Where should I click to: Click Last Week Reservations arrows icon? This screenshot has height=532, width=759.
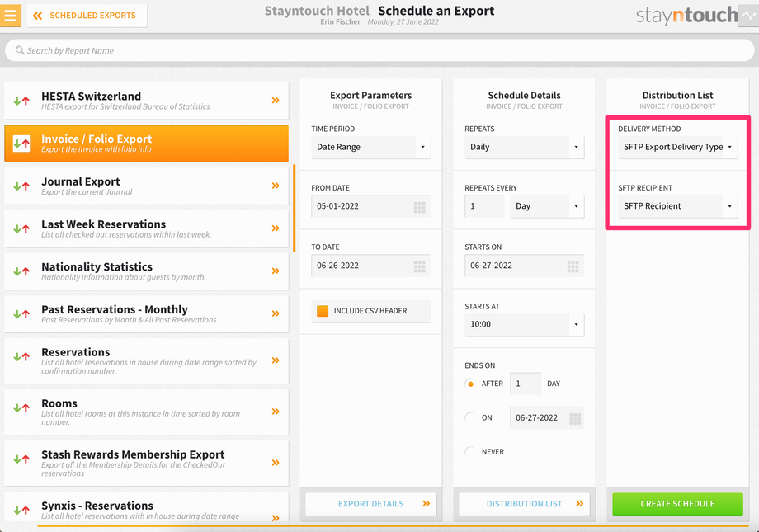pyautogui.click(x=21, y=228)
